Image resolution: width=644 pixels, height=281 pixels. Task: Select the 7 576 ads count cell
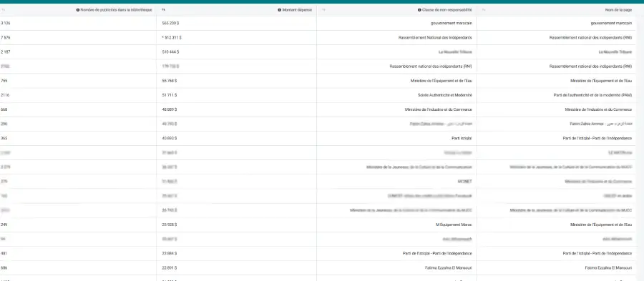pyautogui.click(x=5, y=38)
